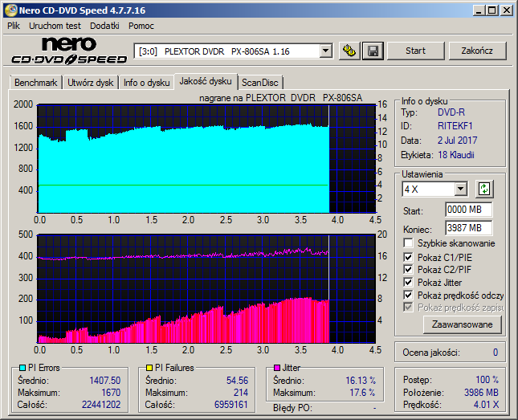Click the Położenie value 3986 MB

pos(481,393)
